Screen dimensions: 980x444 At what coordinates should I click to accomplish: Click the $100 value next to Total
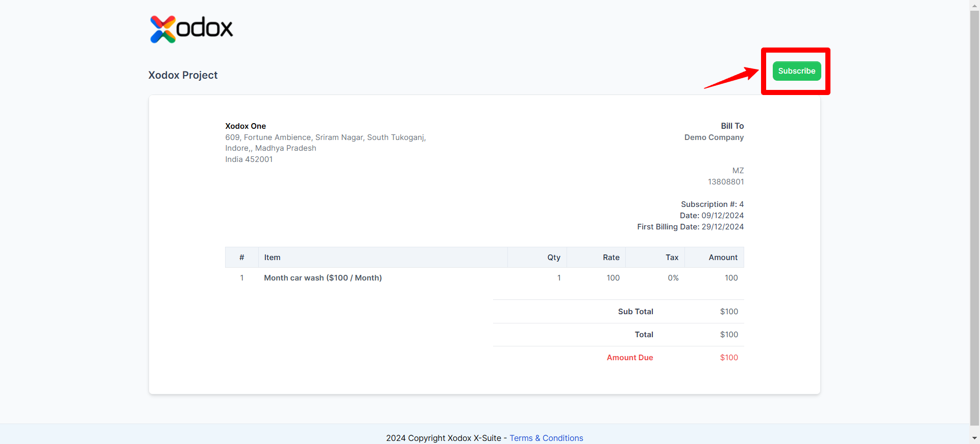(x=729, y=335)
